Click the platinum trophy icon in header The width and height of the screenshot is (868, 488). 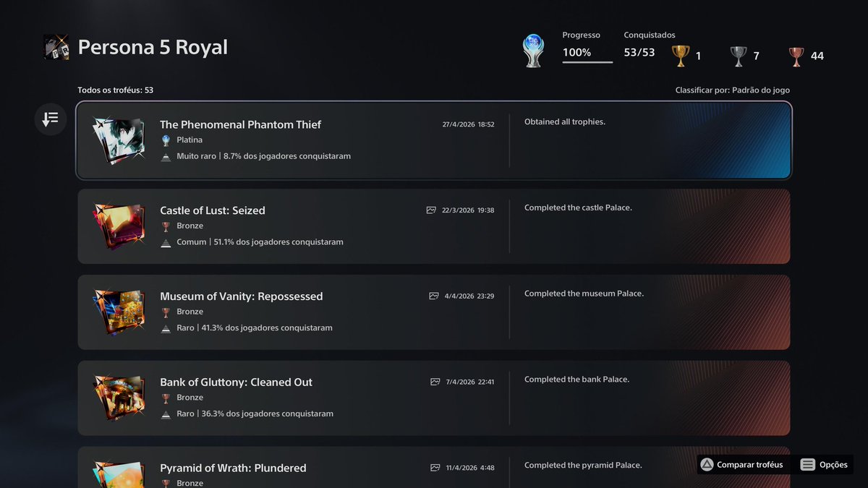[533, 51]
